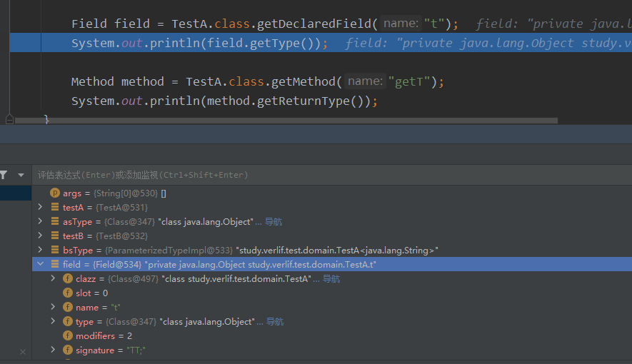
Task: Click the evaluate expression input field
Action: (x=286, y=175)
